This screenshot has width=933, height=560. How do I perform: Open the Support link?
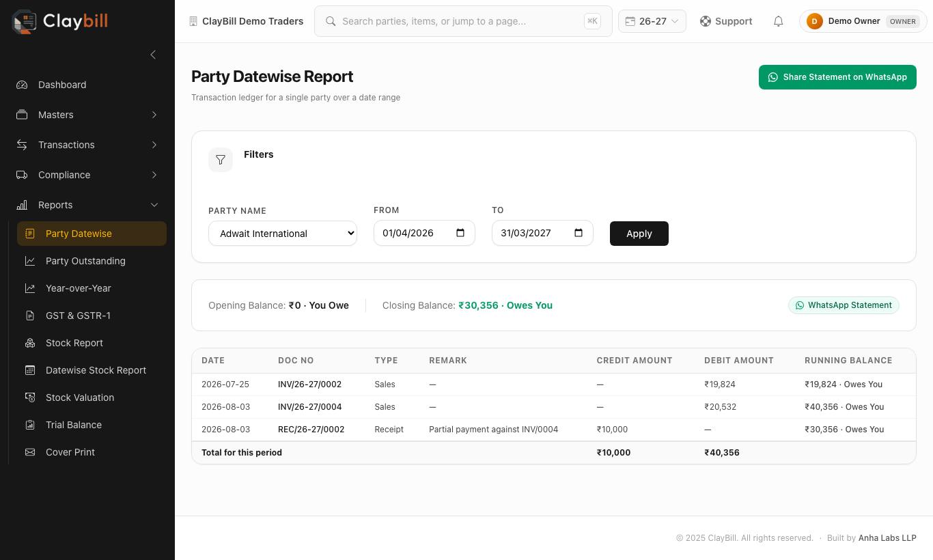pyautogui.click(x=726, y=21)
